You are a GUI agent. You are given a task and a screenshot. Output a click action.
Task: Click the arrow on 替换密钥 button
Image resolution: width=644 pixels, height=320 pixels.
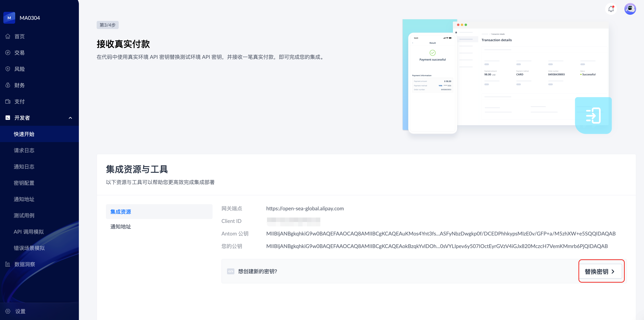point(613,272)
